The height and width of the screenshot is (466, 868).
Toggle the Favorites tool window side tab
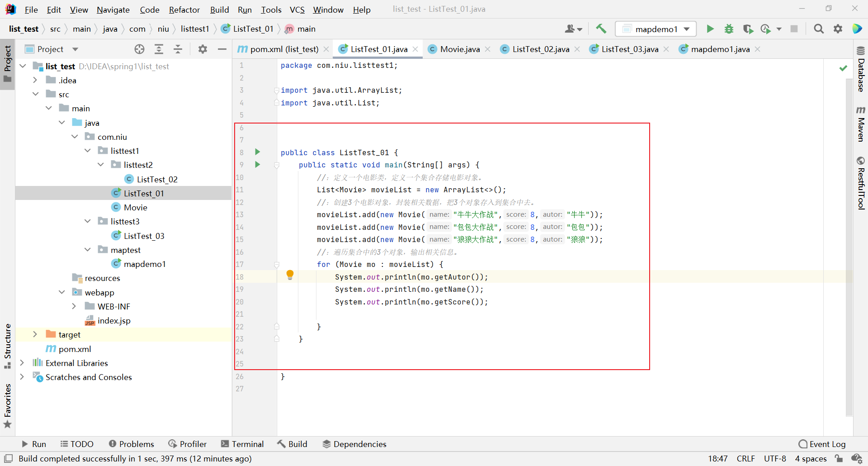coord(7,406)
